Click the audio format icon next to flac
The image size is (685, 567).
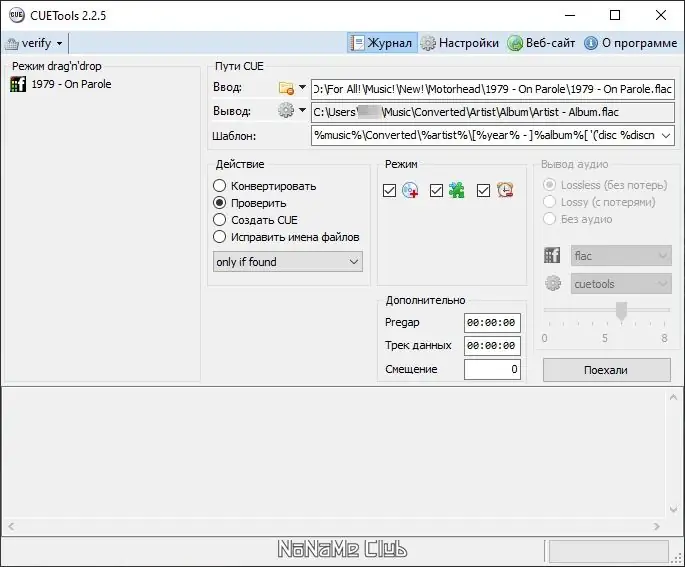(x=552, y=255)
